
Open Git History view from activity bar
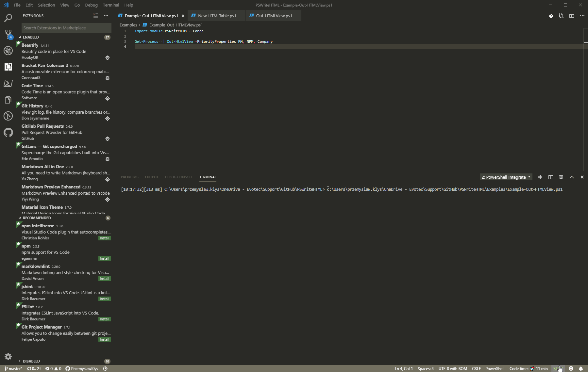coord(8,116)
